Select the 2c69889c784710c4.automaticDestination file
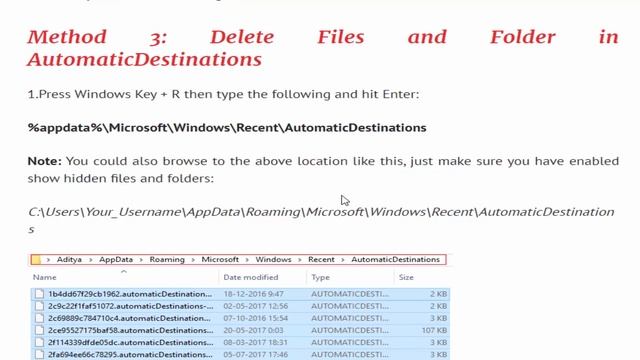Screen dimensions: 640x360 (240, 318)
